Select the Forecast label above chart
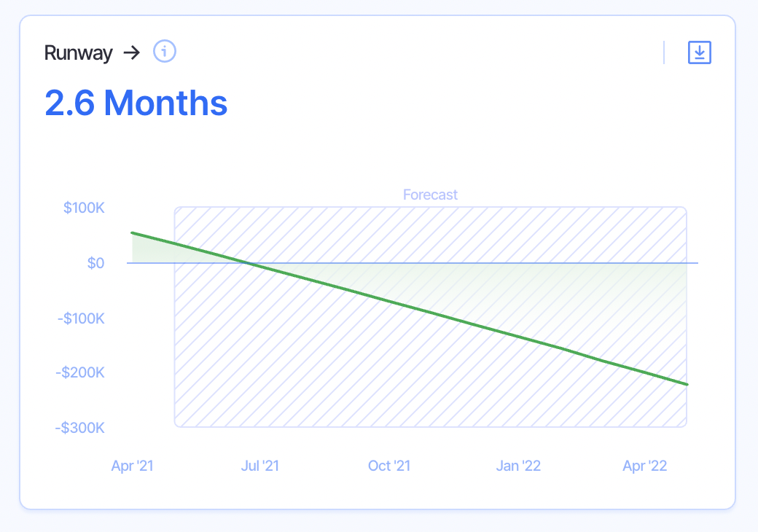The width and height of the screenshot is (758, 532). 430,195
